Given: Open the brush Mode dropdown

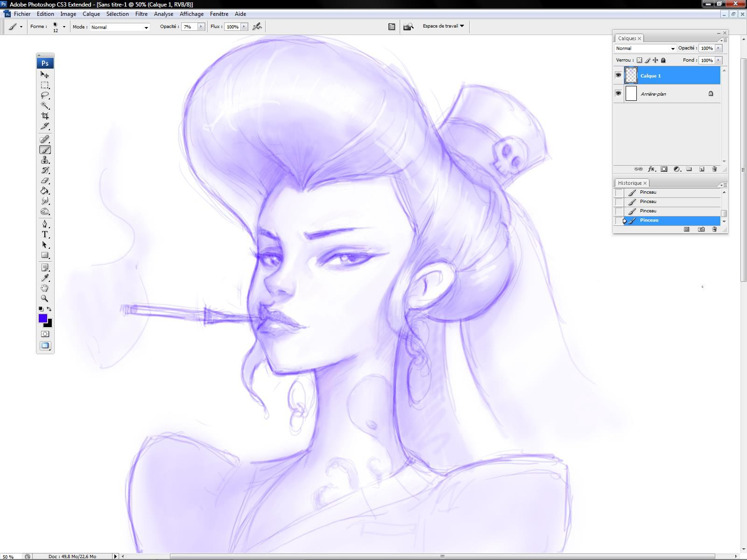Looking at the screenshot, I should coord(120,27).
